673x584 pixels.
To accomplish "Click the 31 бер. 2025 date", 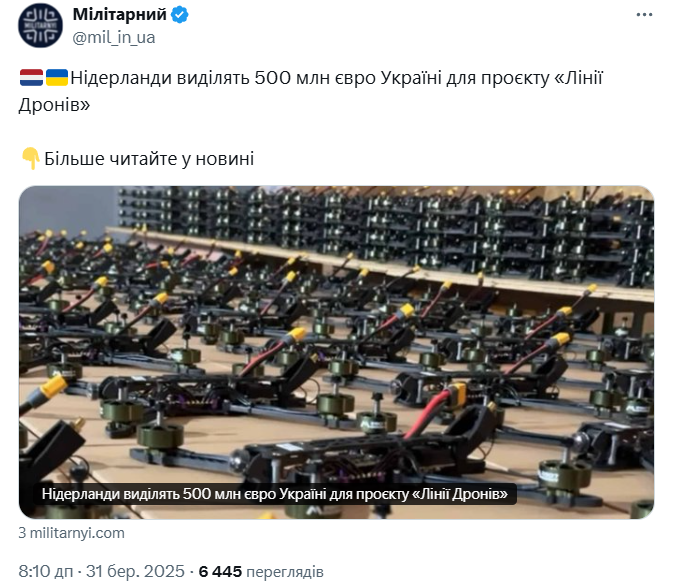I will pos(135,572).
